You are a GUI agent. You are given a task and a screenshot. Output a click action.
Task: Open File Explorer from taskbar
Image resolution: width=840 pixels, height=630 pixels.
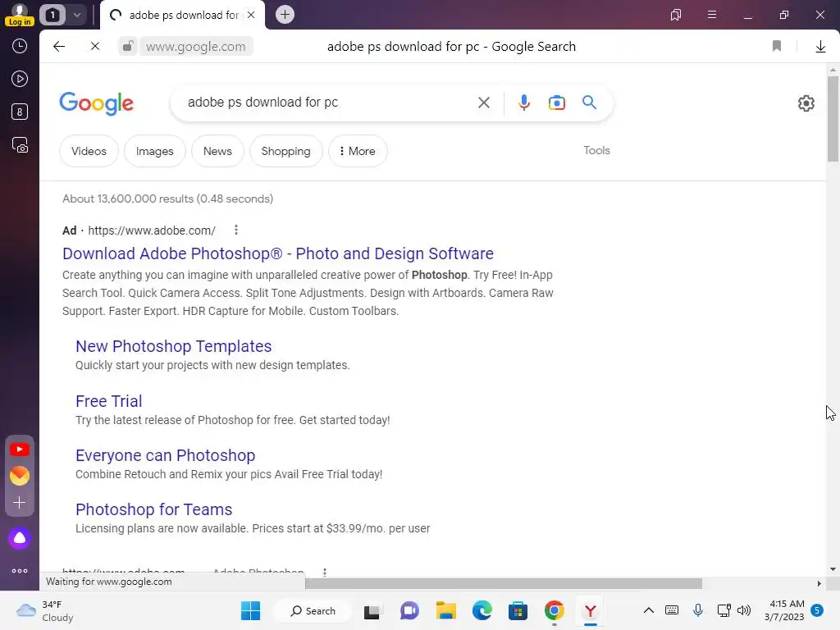coord(445,610)
